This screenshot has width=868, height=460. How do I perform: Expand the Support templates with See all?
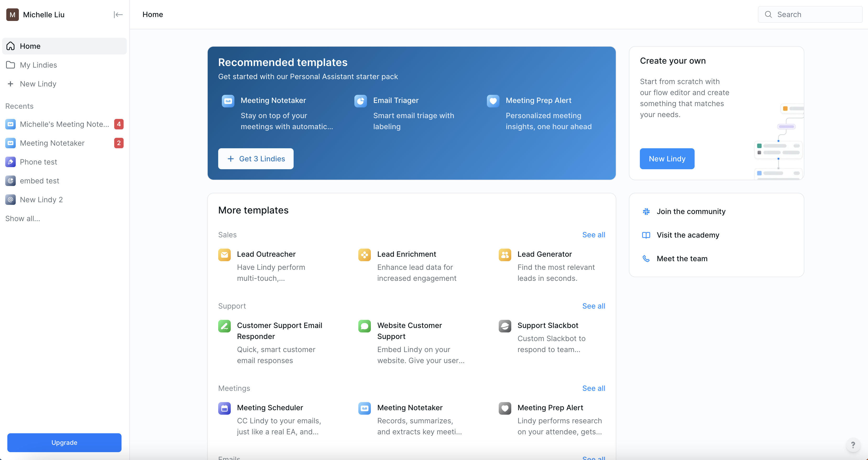[594, 306]
